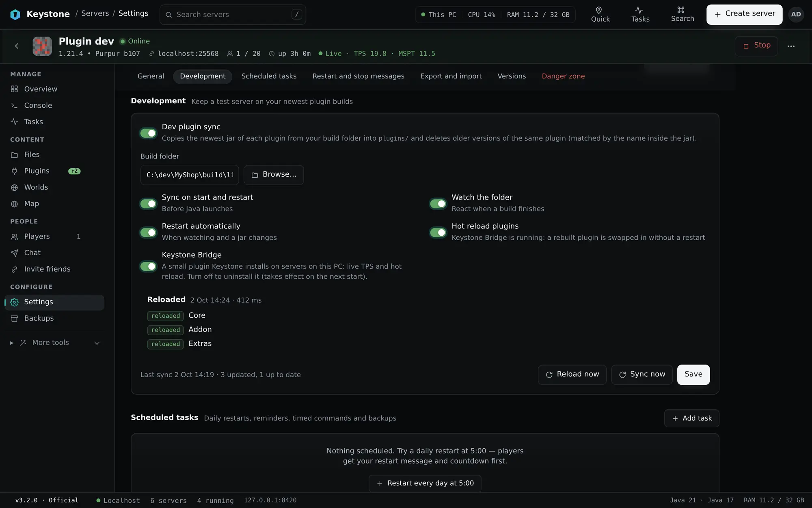The width and height of the screenshot is (812, 508).
Task: Click 127.0.0.1:8420 in status bar
Action: pos(270,500)
